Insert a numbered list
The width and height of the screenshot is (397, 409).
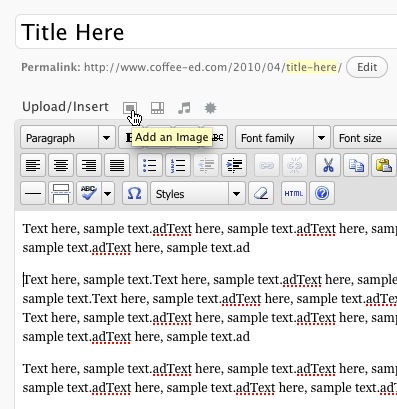178,165
